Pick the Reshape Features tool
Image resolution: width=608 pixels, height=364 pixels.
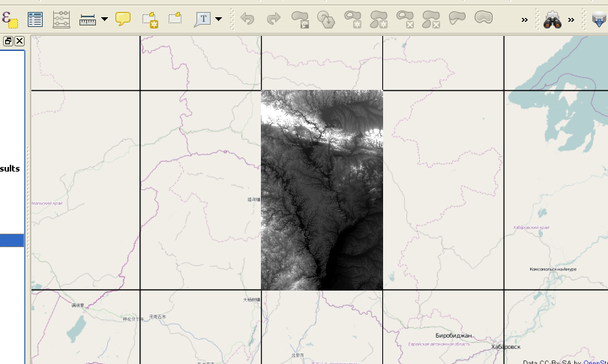[457, 18]
